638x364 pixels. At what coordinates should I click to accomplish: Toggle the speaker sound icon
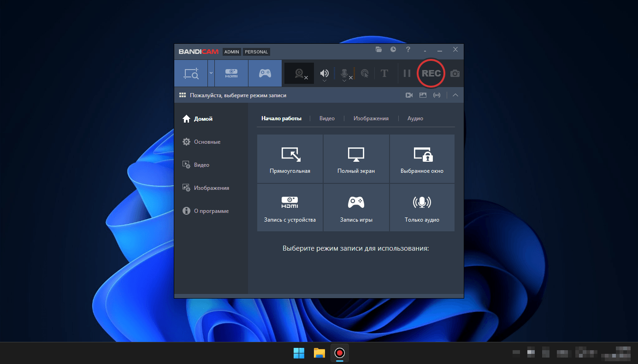point(325,73)
